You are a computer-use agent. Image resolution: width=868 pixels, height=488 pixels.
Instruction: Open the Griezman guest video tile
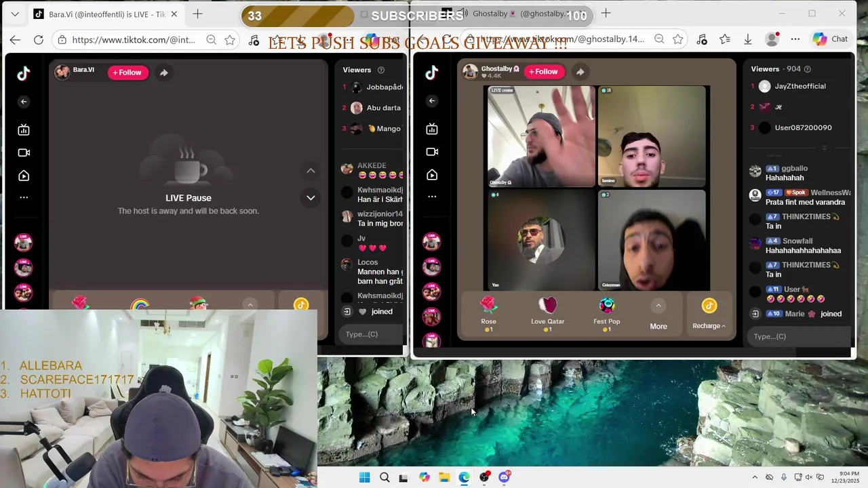(652, 240)
